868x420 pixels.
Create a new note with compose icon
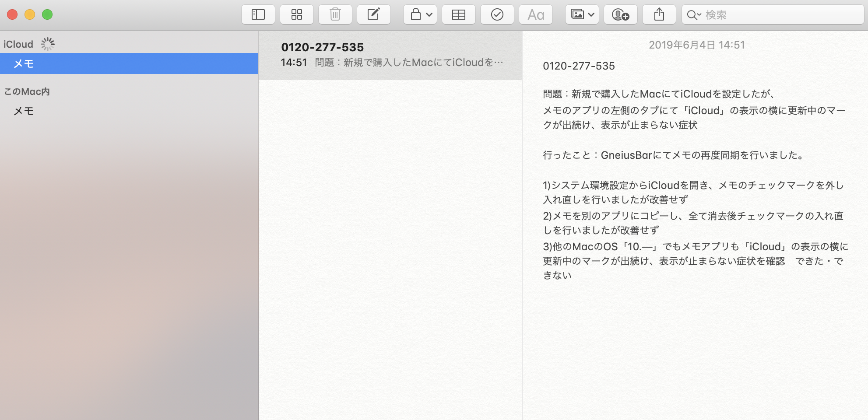click(374, 15)
